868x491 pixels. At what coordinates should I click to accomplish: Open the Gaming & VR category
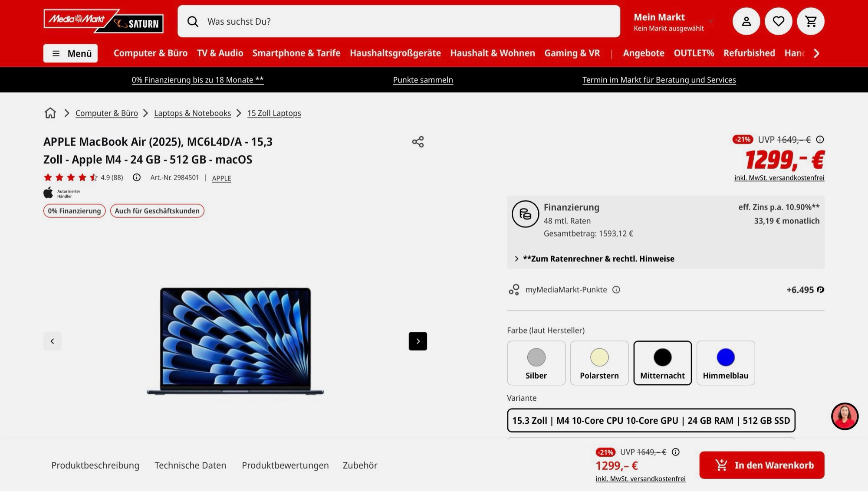[x=572, y=53]
